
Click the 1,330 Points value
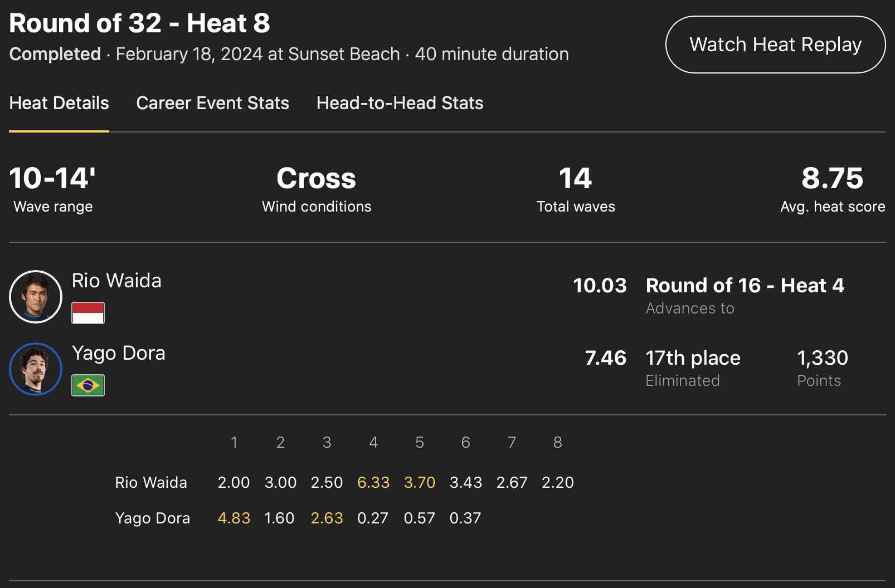(823, 358)
